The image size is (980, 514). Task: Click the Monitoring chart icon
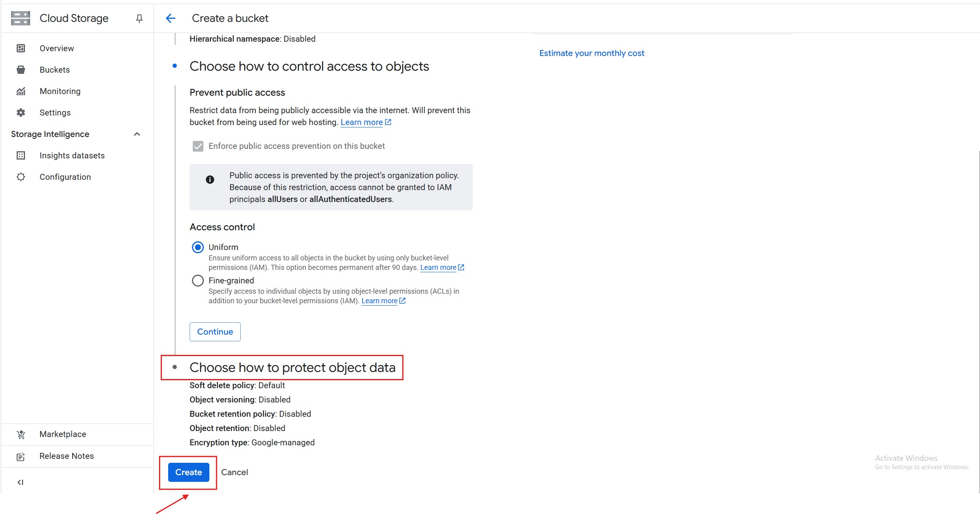click(21, 91)
